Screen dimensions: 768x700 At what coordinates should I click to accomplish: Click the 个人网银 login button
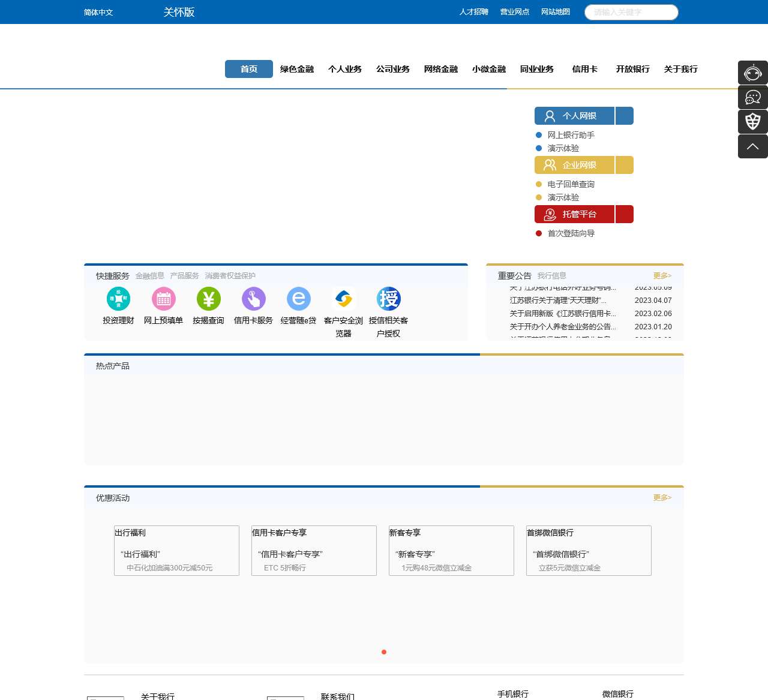(x=574, y=116)
